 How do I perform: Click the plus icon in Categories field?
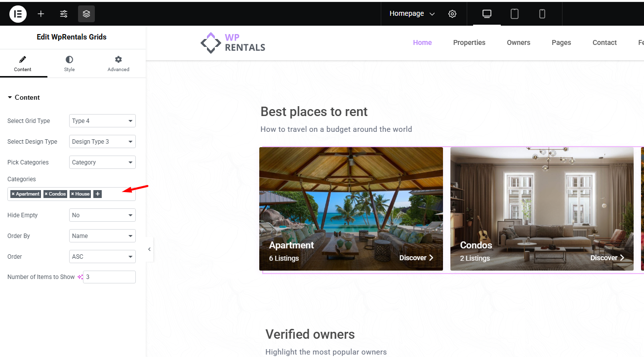tap(98, 194)
